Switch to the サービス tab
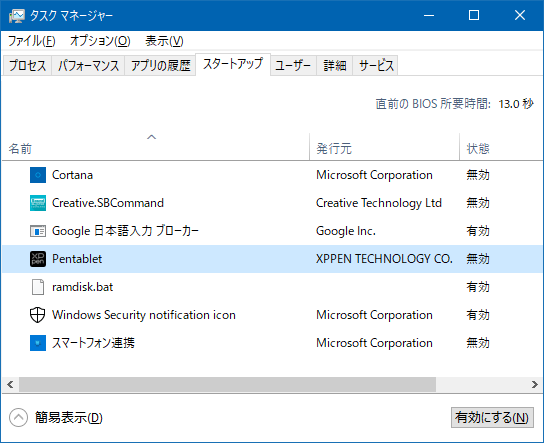The image size is (544, 443). tap(376, 65)
